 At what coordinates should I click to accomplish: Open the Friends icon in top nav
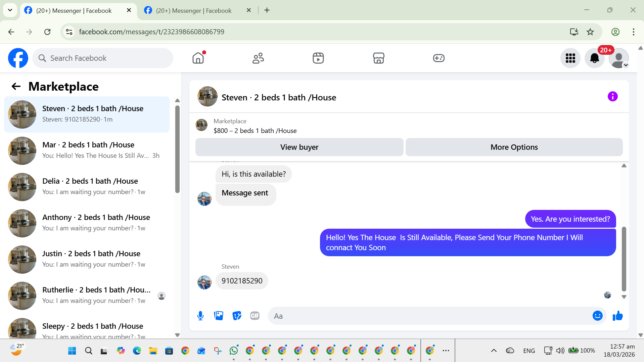click(258, 58)
